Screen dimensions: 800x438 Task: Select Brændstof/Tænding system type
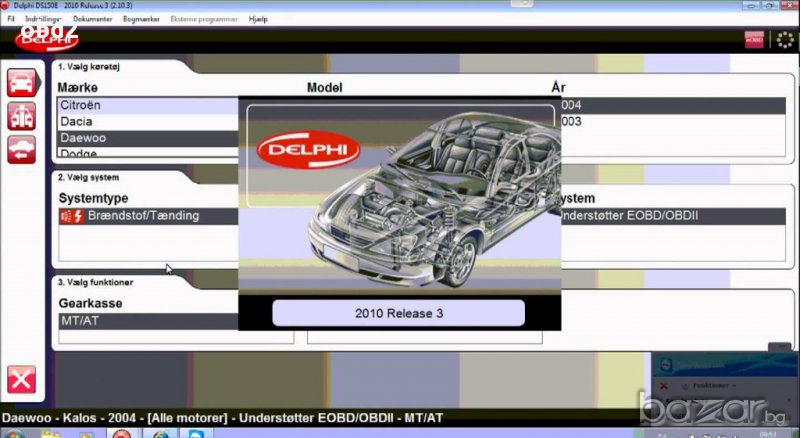point(143,215)
